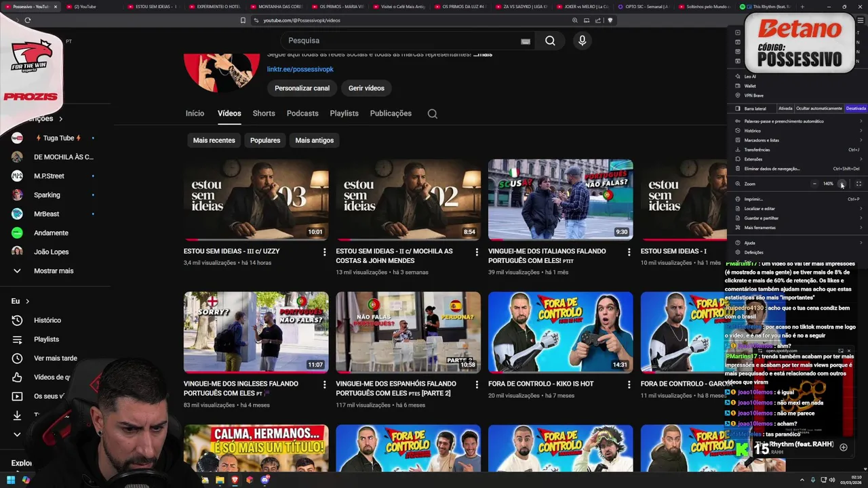Select the Mais antigos filter chip
Image resolution: width=868 pixels, height=488 pixels.
314,140
